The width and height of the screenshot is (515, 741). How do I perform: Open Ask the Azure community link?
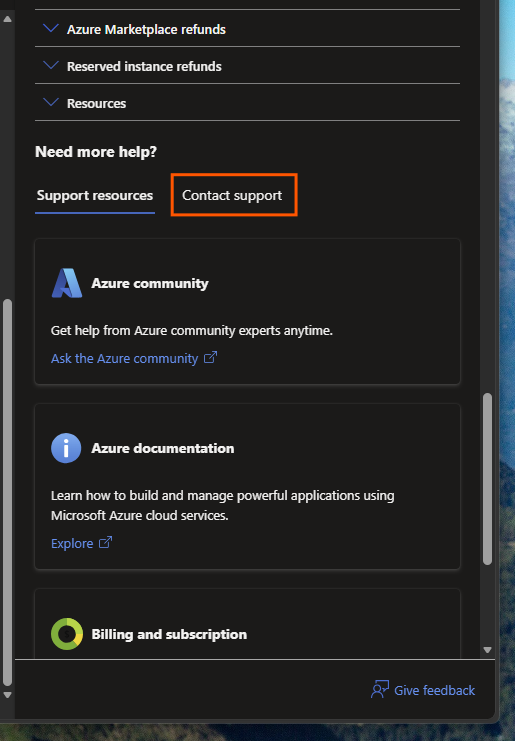click(124, 359)
